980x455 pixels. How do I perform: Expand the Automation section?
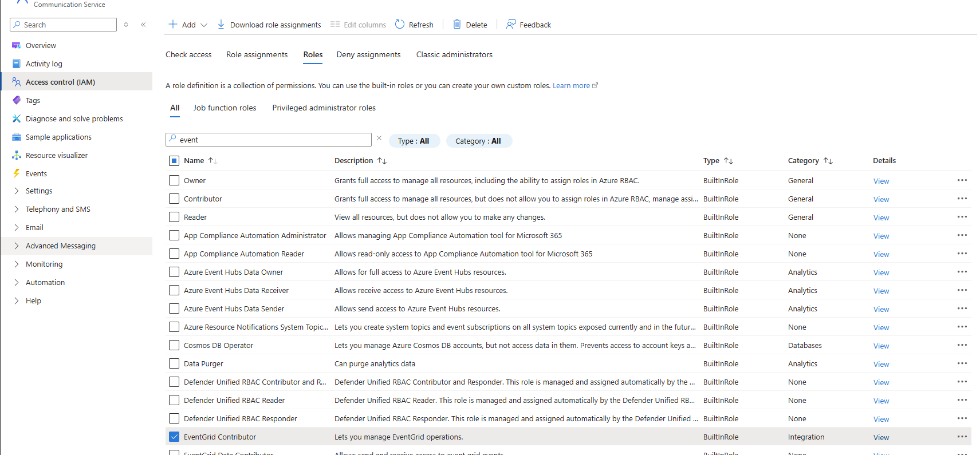click(x=17, y=282)
